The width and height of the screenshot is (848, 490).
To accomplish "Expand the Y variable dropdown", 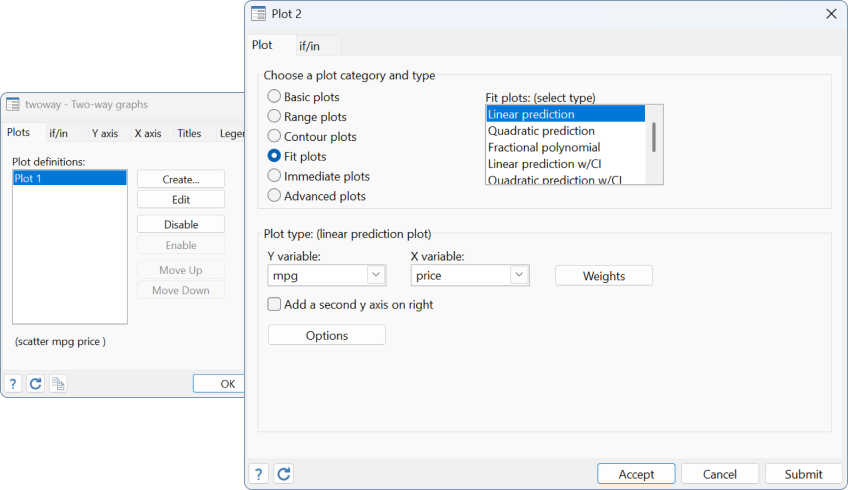I will [376, 275].
